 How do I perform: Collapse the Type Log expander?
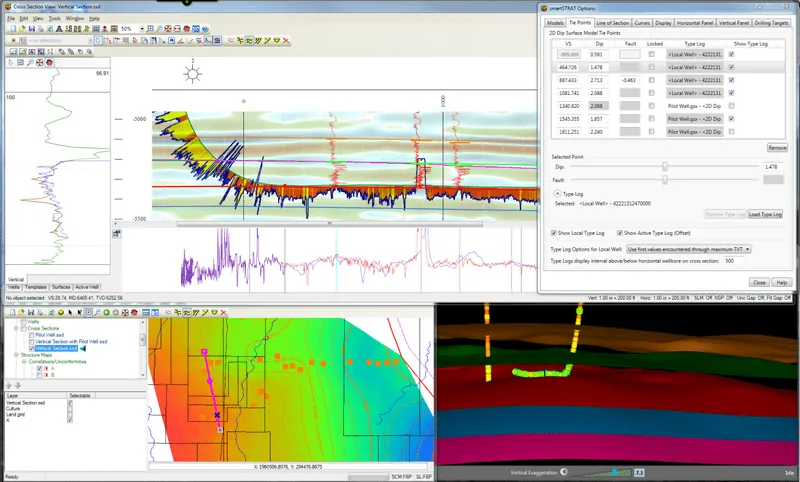pos(557,194)
